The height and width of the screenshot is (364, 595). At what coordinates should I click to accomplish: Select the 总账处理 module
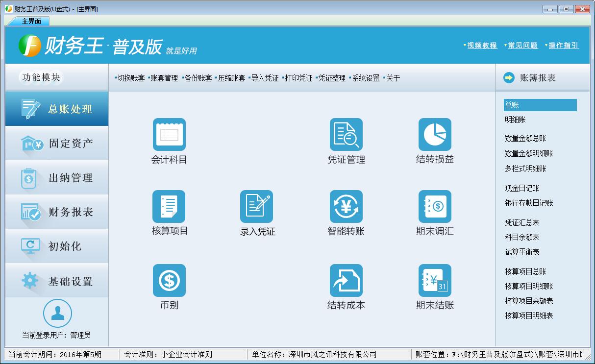pyautogui.click(x=57, y=109)
